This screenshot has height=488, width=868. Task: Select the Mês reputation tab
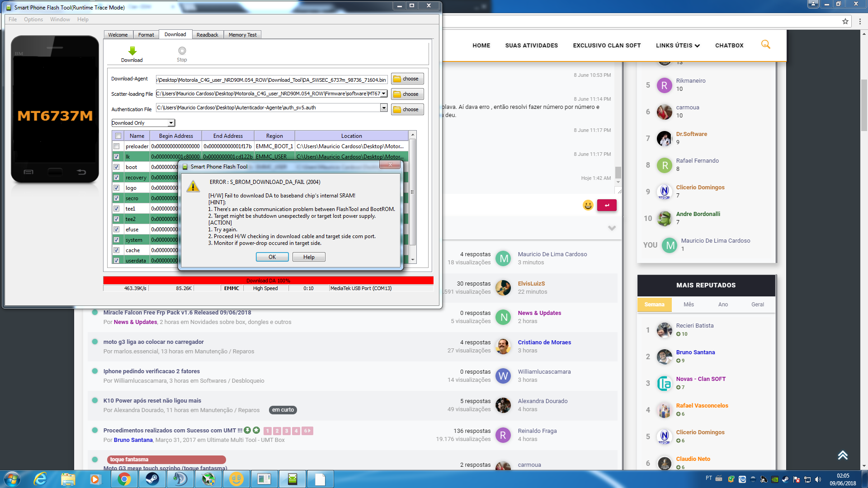pos(689,305)
